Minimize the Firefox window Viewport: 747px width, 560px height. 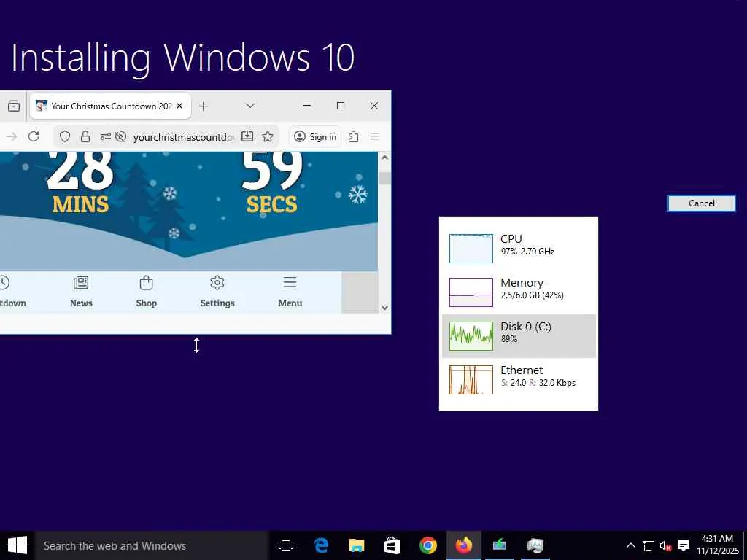coord(307,106)
